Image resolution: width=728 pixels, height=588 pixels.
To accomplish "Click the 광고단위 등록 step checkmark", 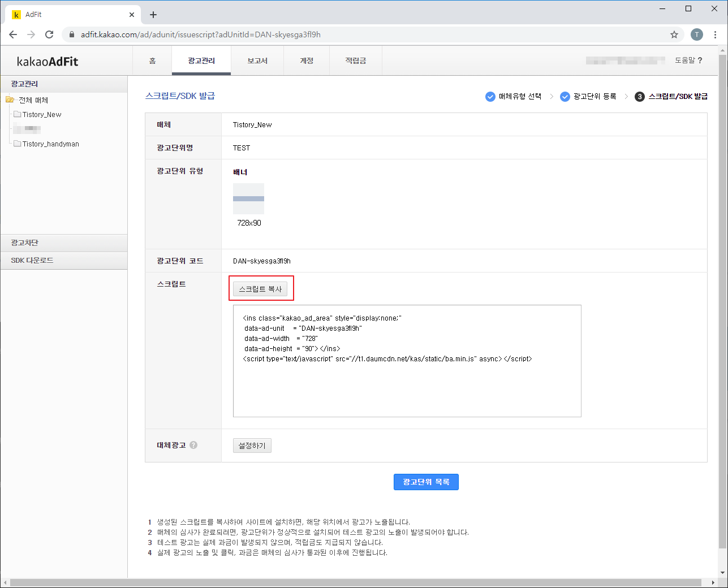I will pyautogui.click(x=565, y=97).
